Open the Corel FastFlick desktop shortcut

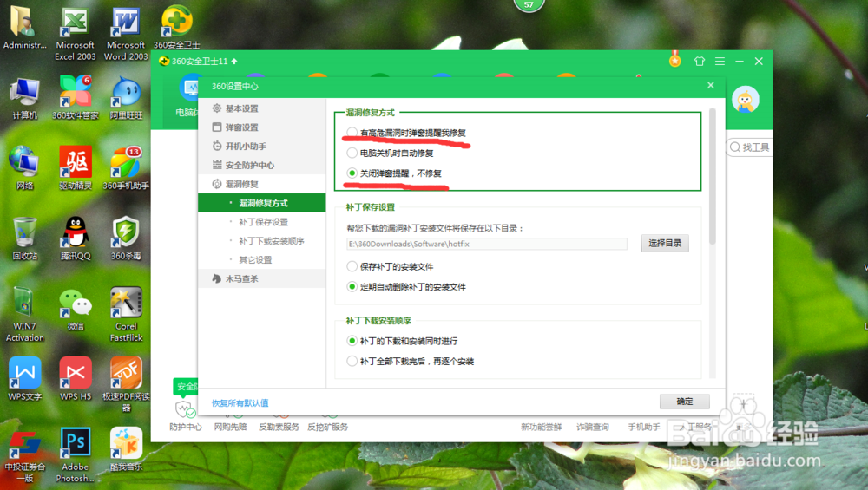pos(126,314)
